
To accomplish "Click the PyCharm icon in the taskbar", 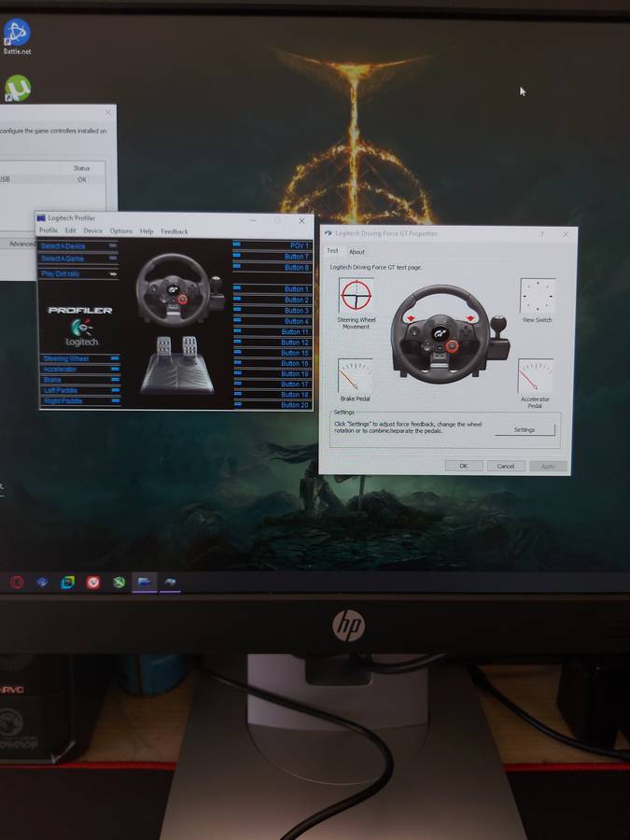I will coord(68,582).
